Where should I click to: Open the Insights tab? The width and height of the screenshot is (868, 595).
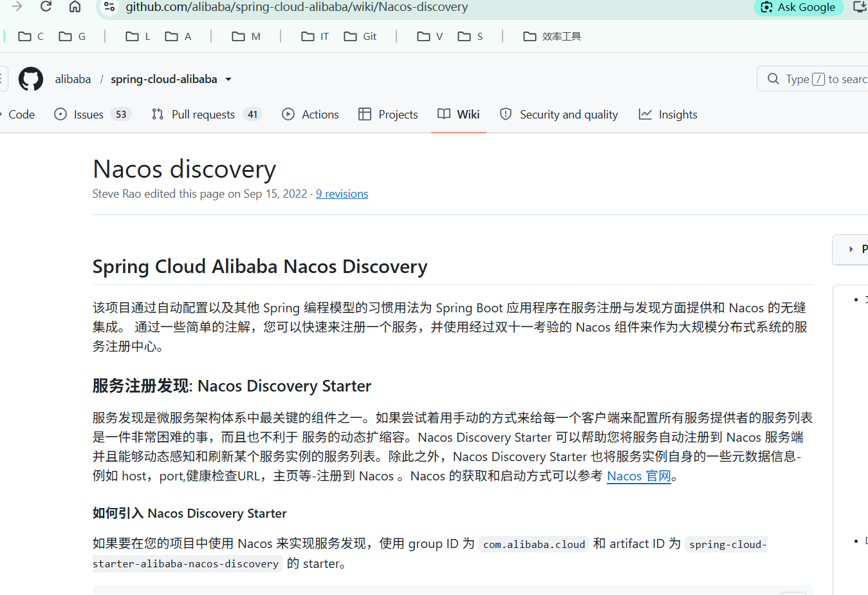point(668,114)
